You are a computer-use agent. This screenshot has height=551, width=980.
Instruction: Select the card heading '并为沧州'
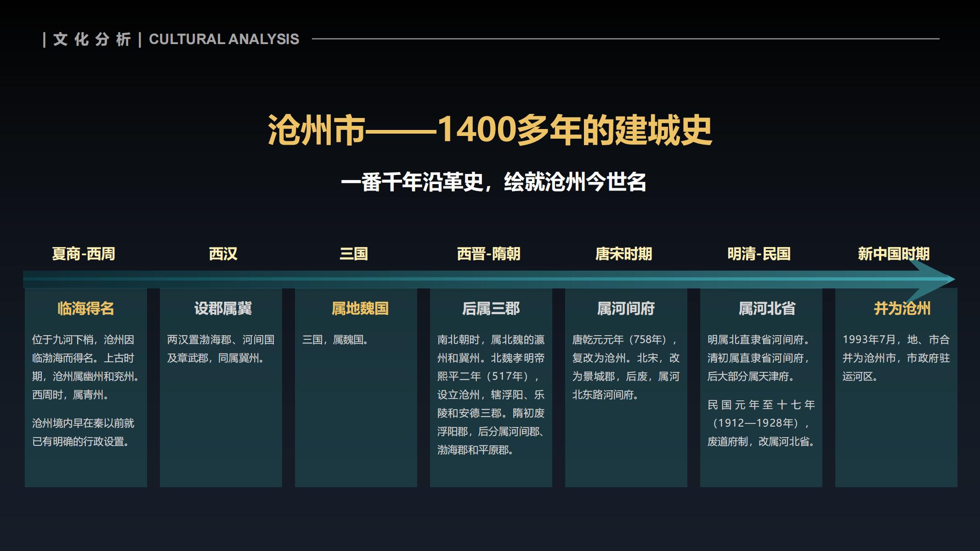point(902,308)
